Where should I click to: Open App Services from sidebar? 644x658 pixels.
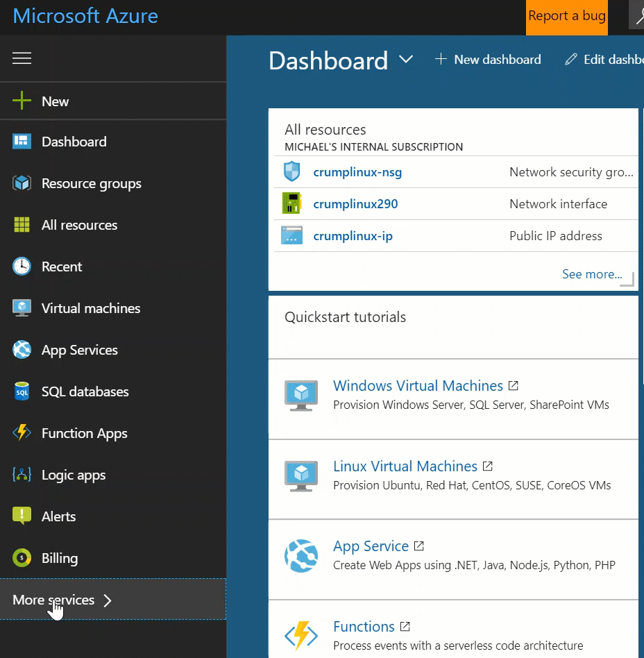click(79, 350)
